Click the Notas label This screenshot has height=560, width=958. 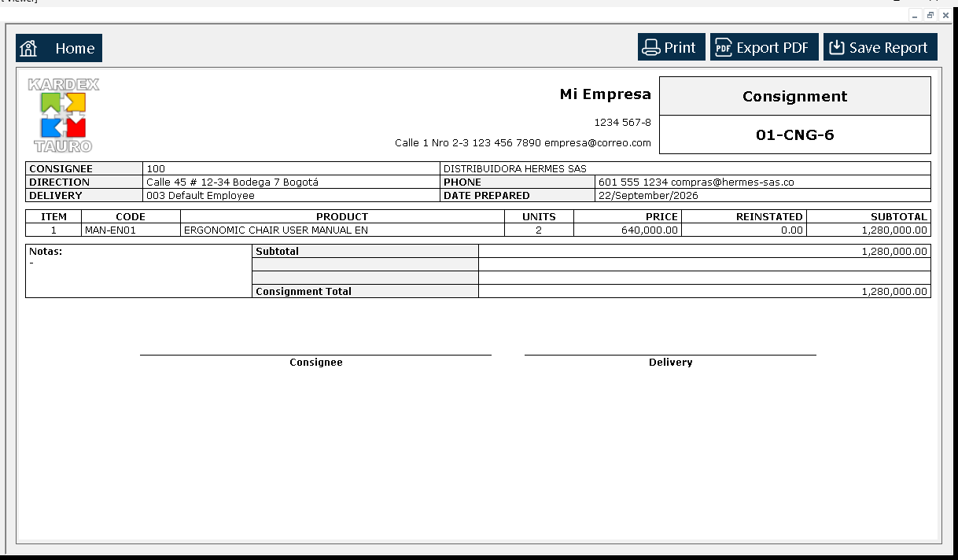tap(45, 252)
